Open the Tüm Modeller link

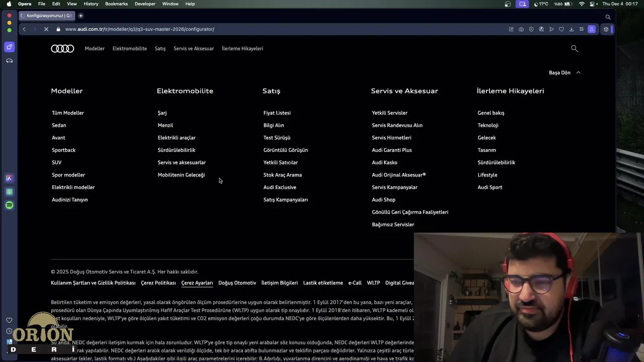pyautogui.click(x=68, y=113)
